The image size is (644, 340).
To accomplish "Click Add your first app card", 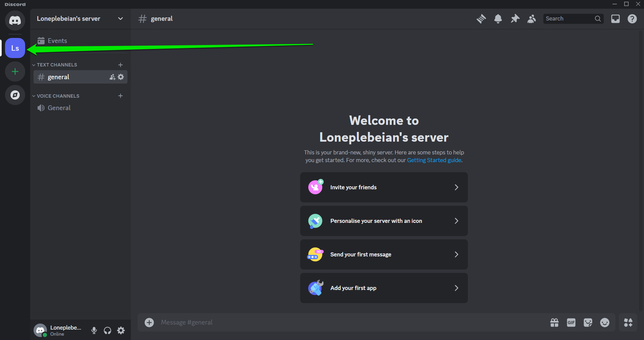I will [384, 288].
